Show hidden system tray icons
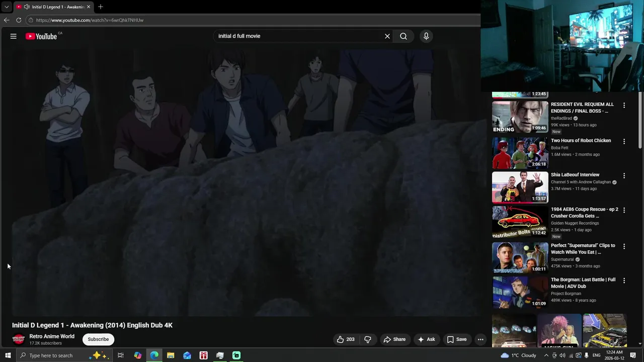This screenshot has width=644, height=362. (546, 355)
